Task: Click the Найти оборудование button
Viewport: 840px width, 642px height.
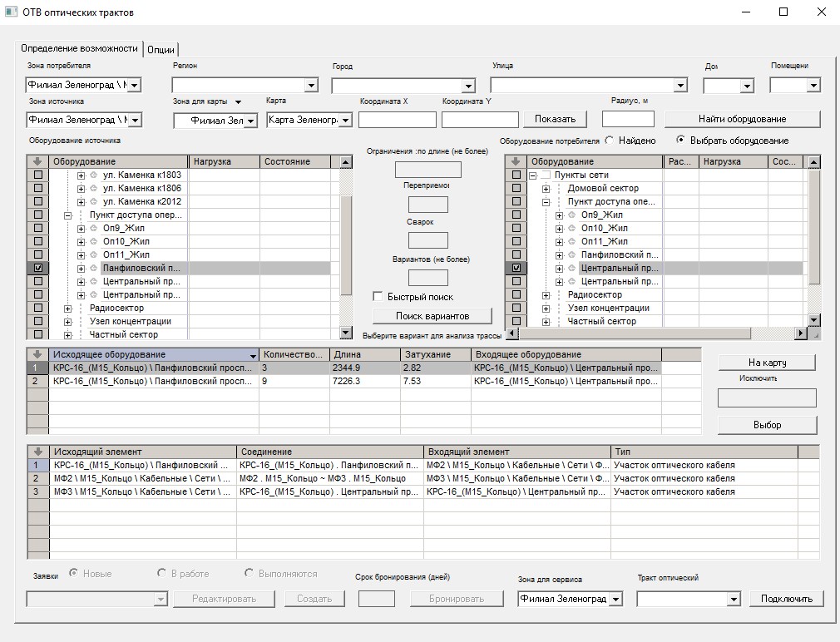Action: [x=743, y=119]
